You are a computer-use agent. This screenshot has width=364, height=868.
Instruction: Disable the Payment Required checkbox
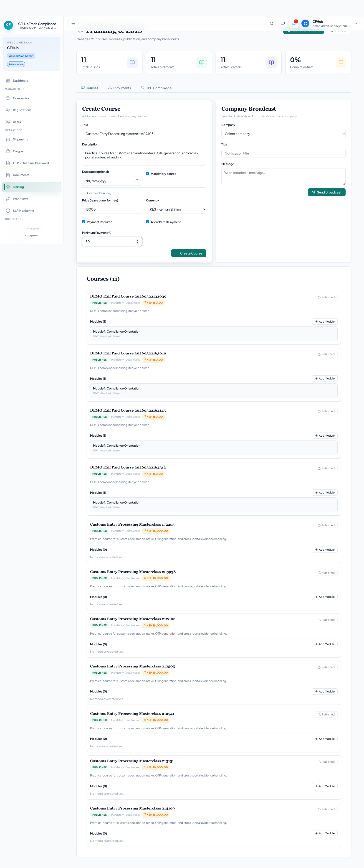click(x=83, y=222)
